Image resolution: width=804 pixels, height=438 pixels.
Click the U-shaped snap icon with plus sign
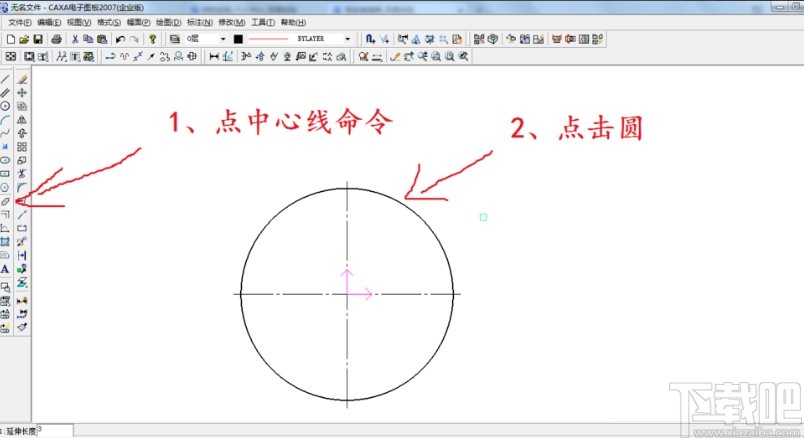(x=370, y=39)
